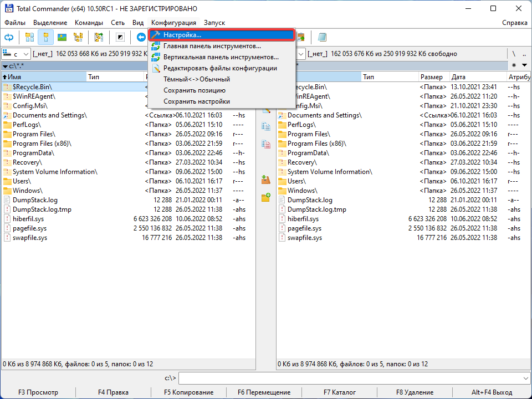The width and height of the screenshot is (532, 399).
Task: Click the refresh panels icon with cyan arrows
Action: pyautogui.click(x=10, y=37)
